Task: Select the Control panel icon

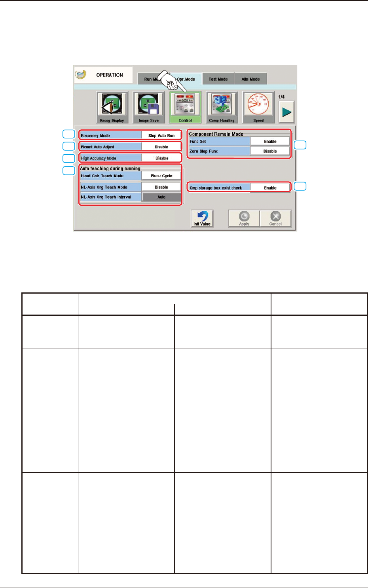Action: 185,107
